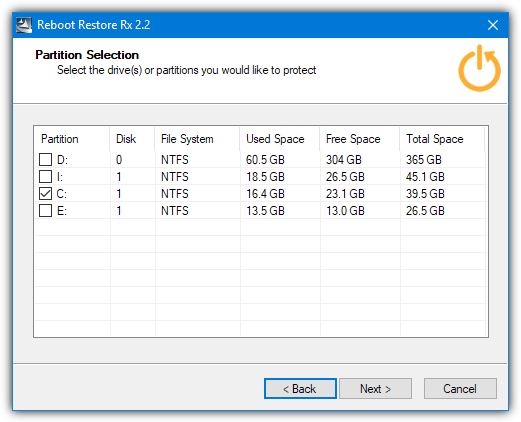Cancel the setup wizard
This screenshot has width=521, height=422.
pos(460,389)
